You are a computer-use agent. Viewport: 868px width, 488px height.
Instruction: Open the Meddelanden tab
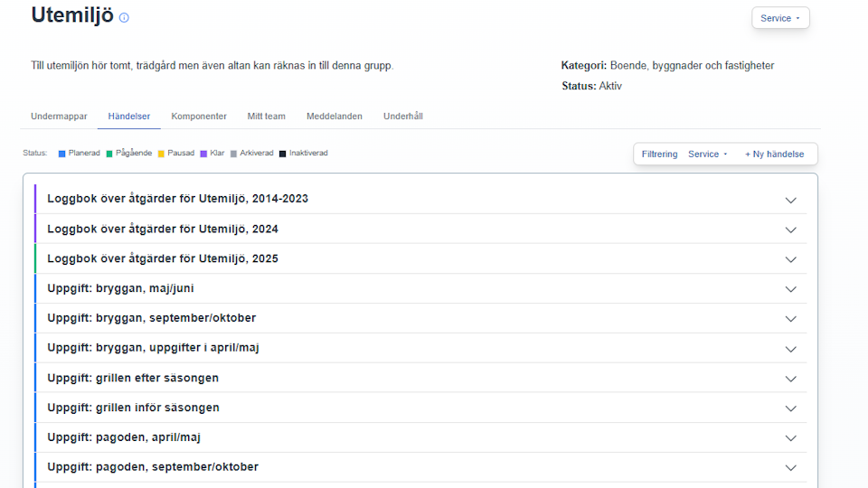[335, 117]
